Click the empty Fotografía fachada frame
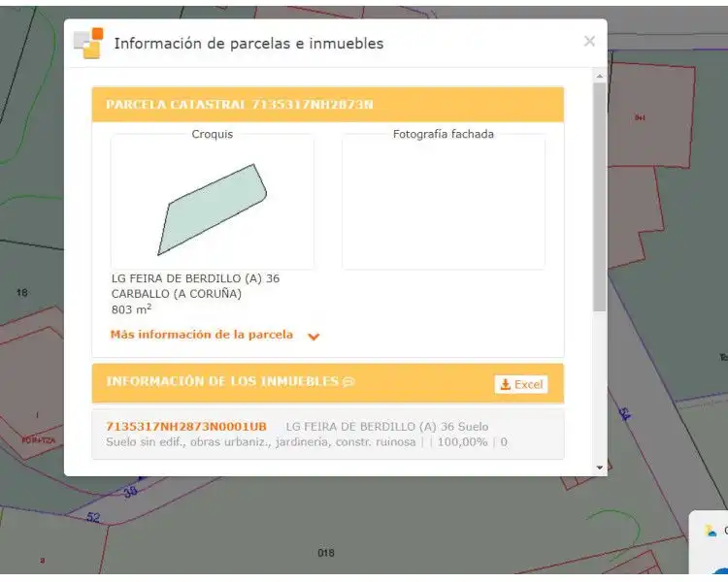Screen dimensions: 728x582 [444, 203]
